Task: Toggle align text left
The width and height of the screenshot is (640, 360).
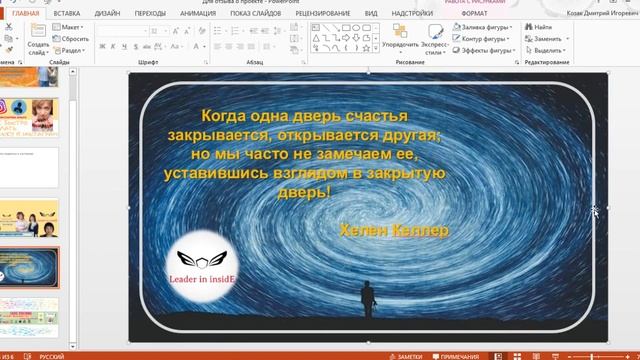Action: 217,47
